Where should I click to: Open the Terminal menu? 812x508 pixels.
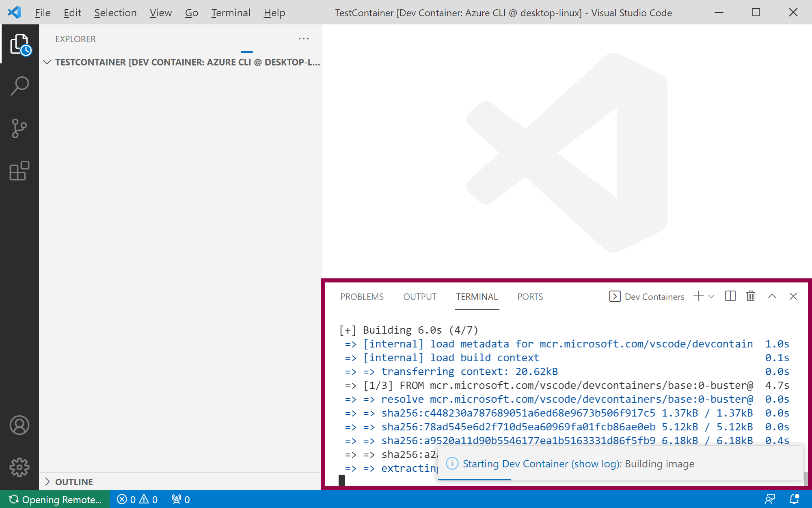coord(231,13)
